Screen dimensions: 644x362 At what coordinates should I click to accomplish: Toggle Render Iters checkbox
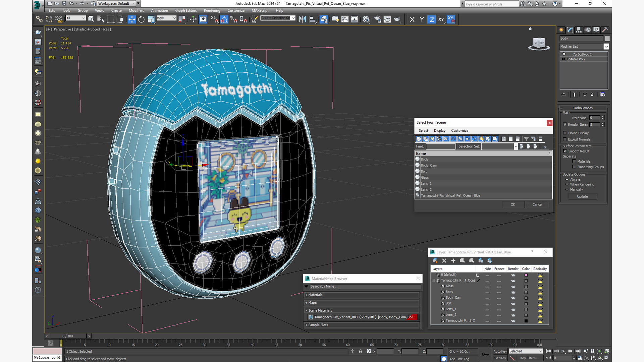[565, 124]
